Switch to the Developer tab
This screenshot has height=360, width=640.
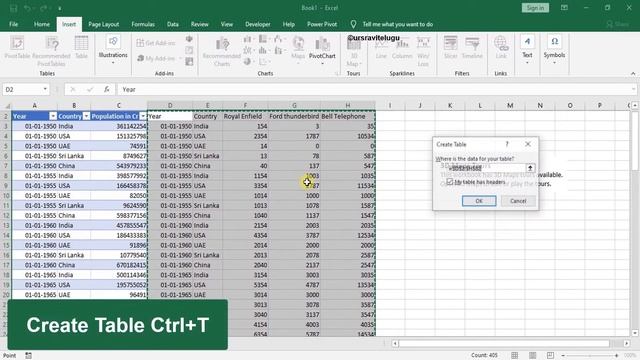[x=258, y=24]
